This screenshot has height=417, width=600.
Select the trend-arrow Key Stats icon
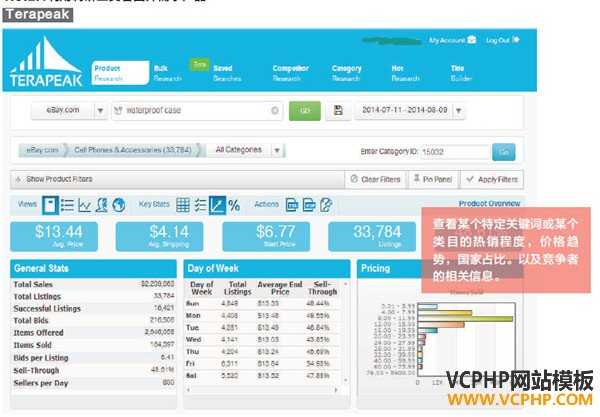pos(217,205)
